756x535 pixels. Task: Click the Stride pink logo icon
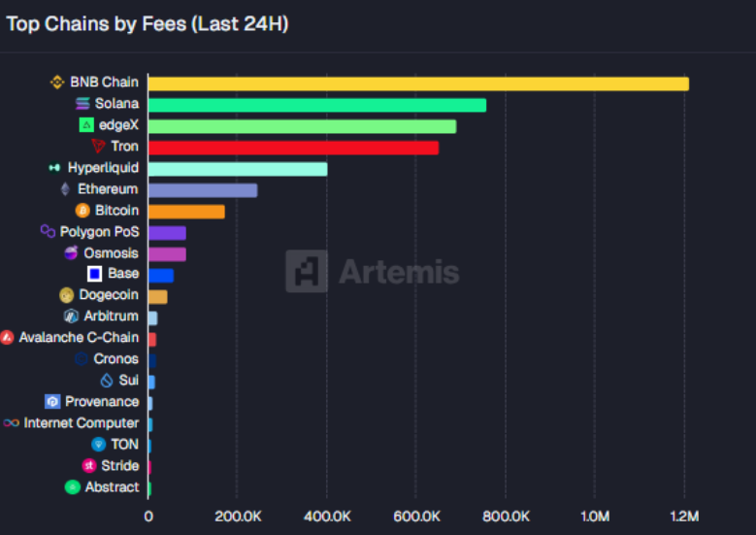tap(88, 466)
